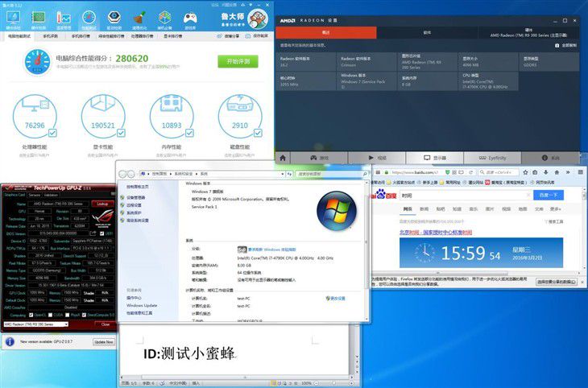The image size is (588, 388).
Task: Open GPU-Z graphics card selection dropdown
Action: tap(36, 324)
